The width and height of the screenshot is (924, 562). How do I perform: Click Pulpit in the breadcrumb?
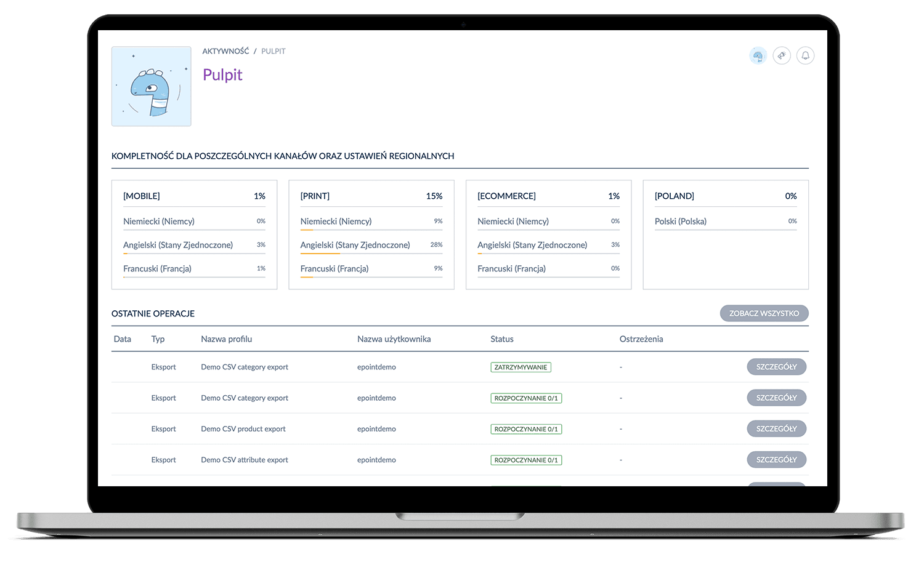click(x=273, y=51)
